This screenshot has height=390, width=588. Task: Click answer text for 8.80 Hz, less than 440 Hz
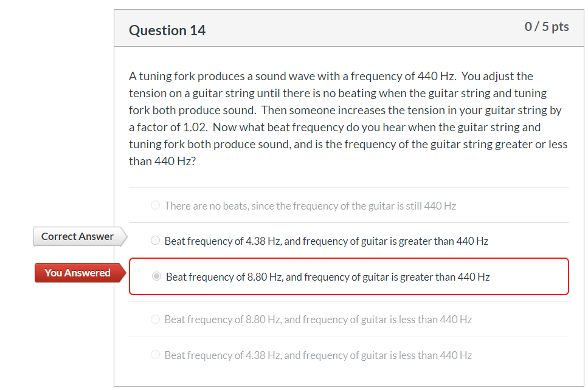click(318, 320)
